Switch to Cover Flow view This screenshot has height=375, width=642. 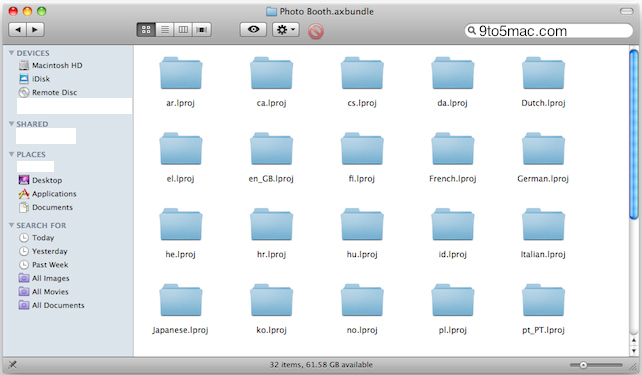click(202, 29)
